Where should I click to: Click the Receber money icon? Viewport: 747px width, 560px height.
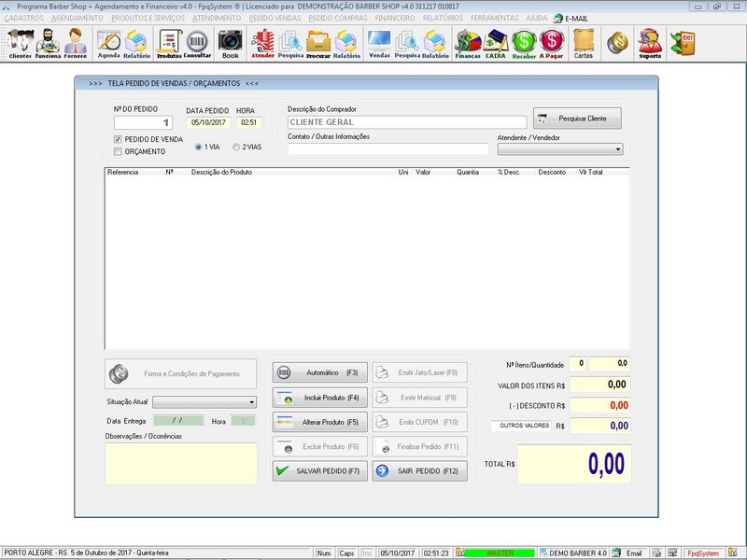(524, 43)
